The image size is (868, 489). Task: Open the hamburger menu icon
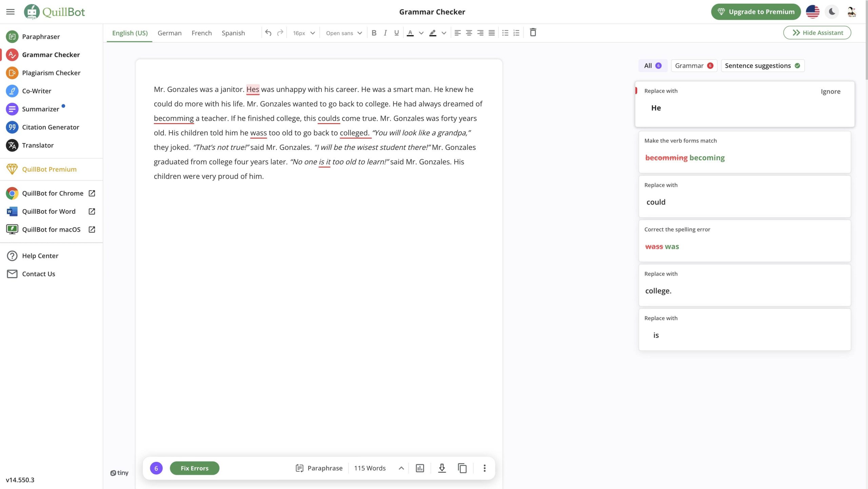(x=11, y=12)
